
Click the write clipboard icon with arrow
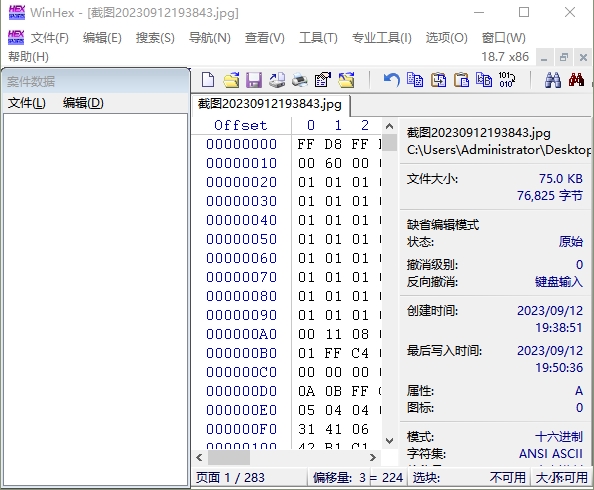pyautogui.click(x=438, y=80)
